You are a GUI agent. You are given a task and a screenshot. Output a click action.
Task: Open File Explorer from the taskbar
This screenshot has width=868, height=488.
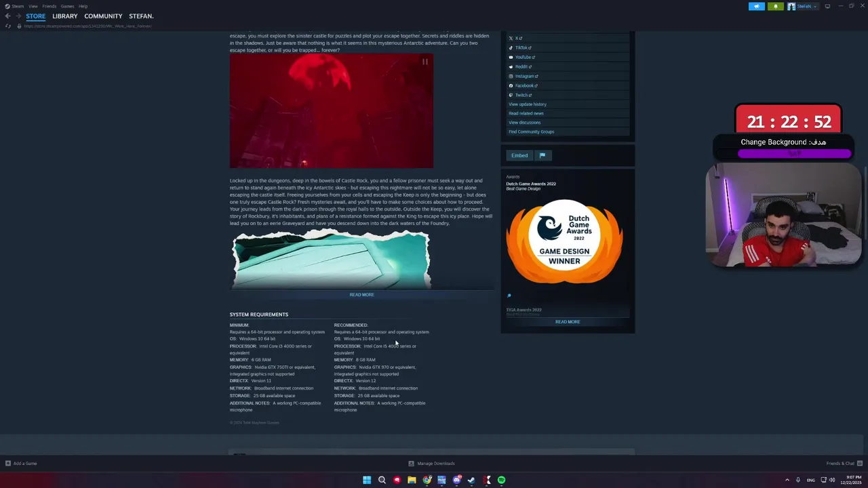click(412, 480)
